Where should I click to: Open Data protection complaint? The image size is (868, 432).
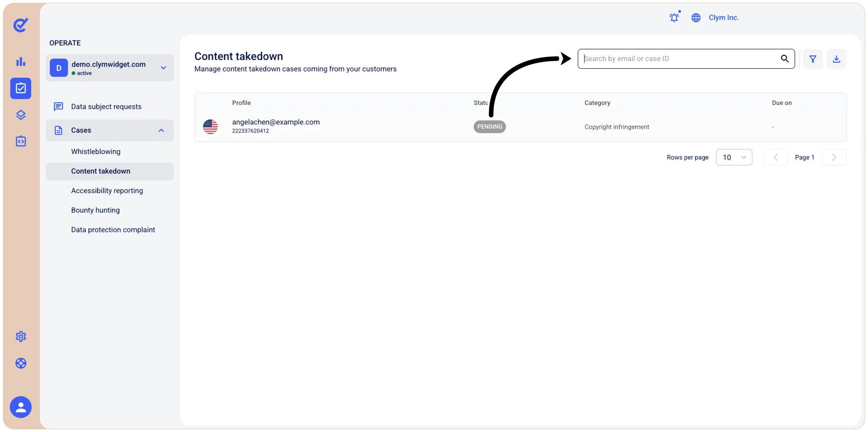[113, 230]
